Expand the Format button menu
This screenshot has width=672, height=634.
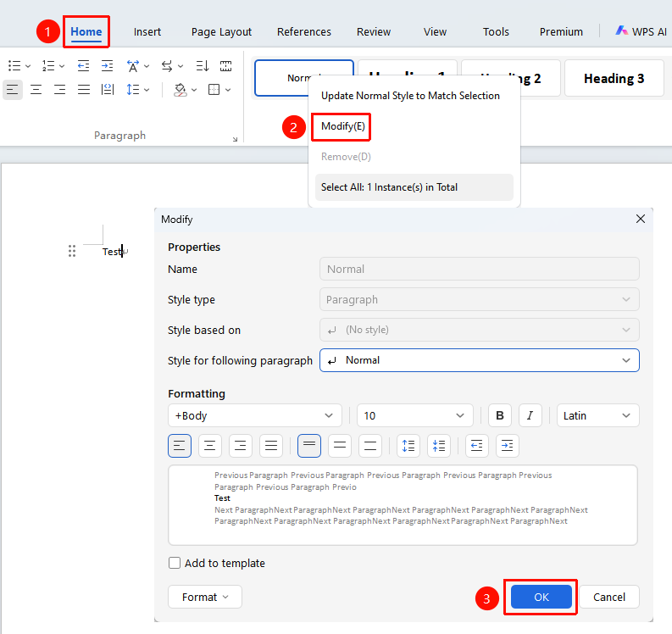[x=205, y=597]
